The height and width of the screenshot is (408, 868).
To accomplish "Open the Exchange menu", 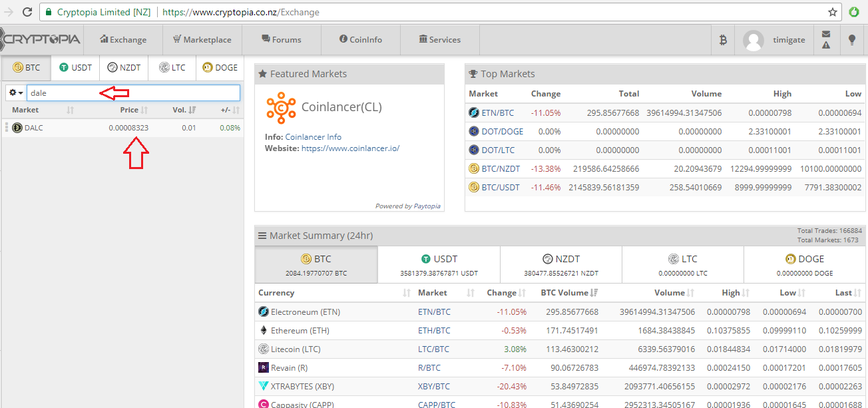I will pos(123,39).
